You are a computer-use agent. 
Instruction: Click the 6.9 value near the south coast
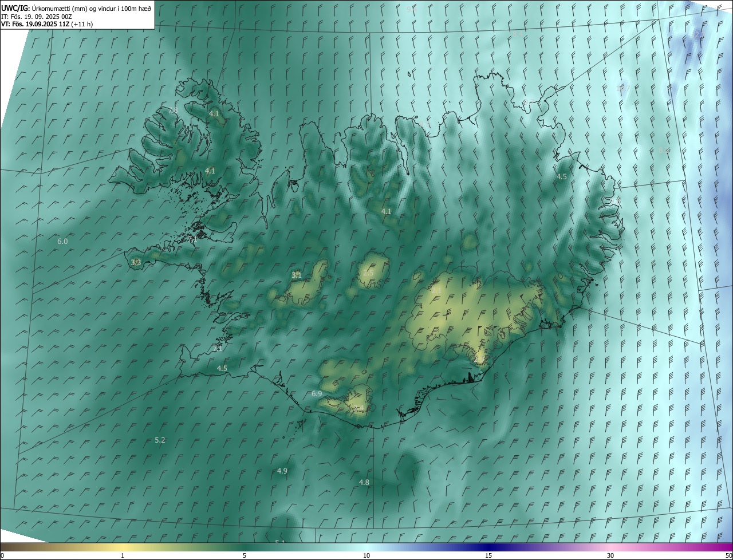pyautogui.click(x=317, y=394)
